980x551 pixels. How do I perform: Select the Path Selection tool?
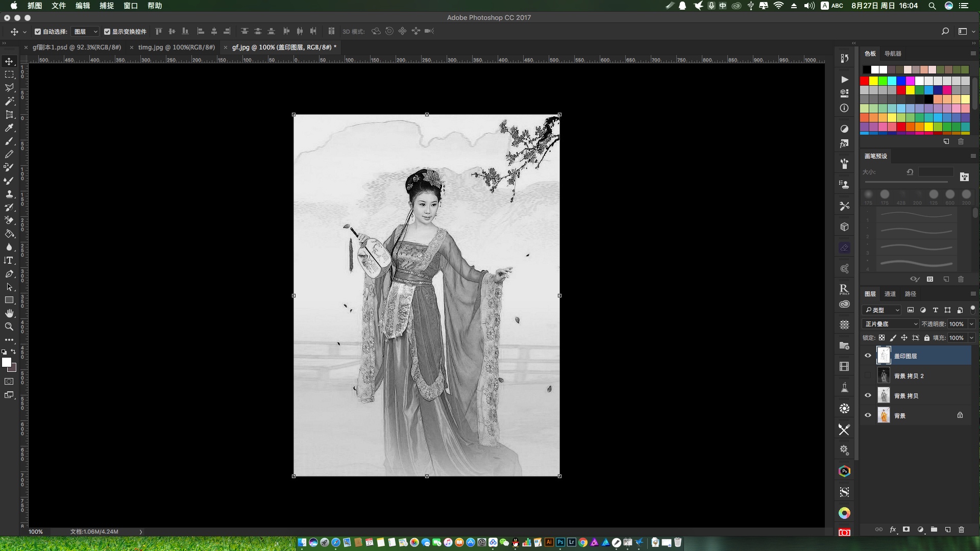click(x=9, y=287)
